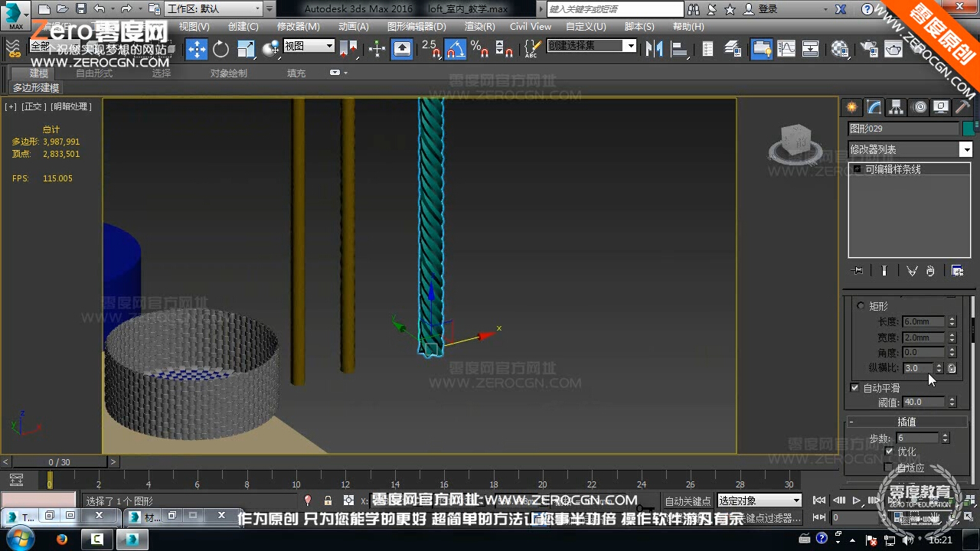Open the 动画(A) menu

[x=353, y=26]
